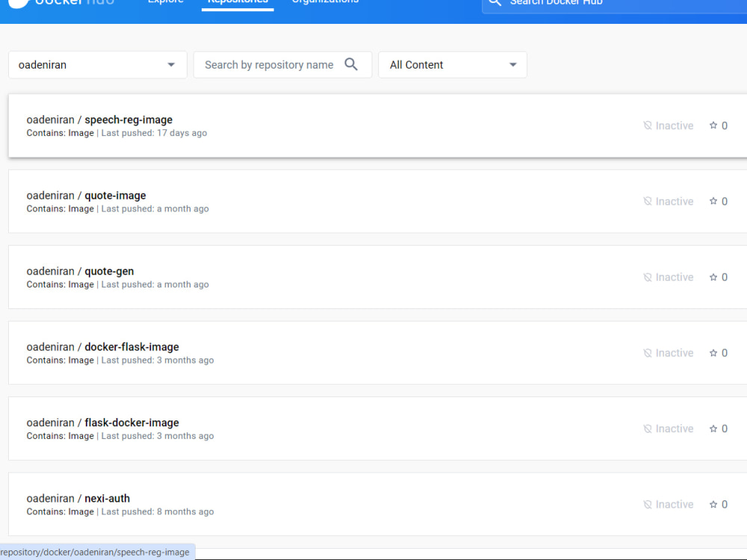Open the docker-flask-image repository
747x560 pixels.
pyautogui.click(x=132, y=346)
